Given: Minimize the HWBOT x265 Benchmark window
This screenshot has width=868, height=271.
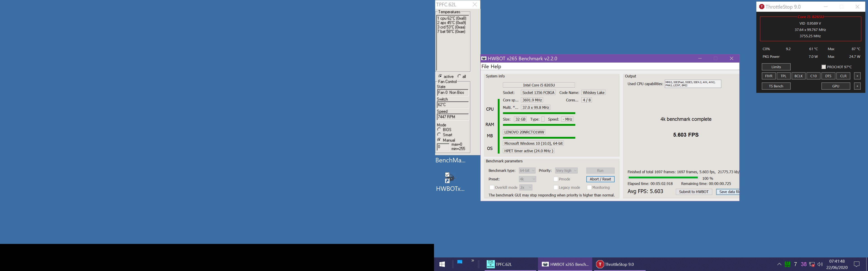Looking at the screenshot, I should click(700, 58).
